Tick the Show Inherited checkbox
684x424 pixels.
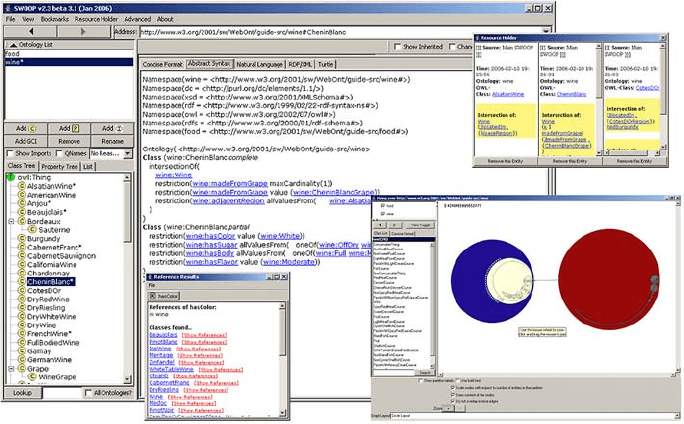(397, 46)
